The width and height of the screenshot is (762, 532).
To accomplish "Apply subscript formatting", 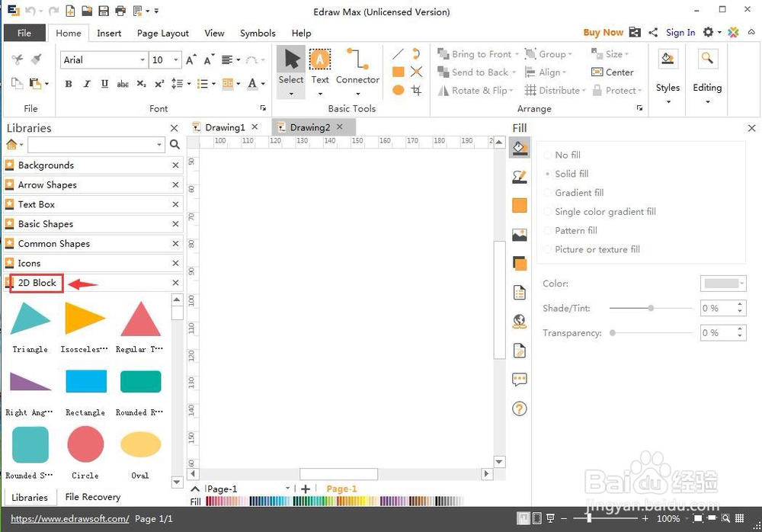I will click(x=141, y=84).
